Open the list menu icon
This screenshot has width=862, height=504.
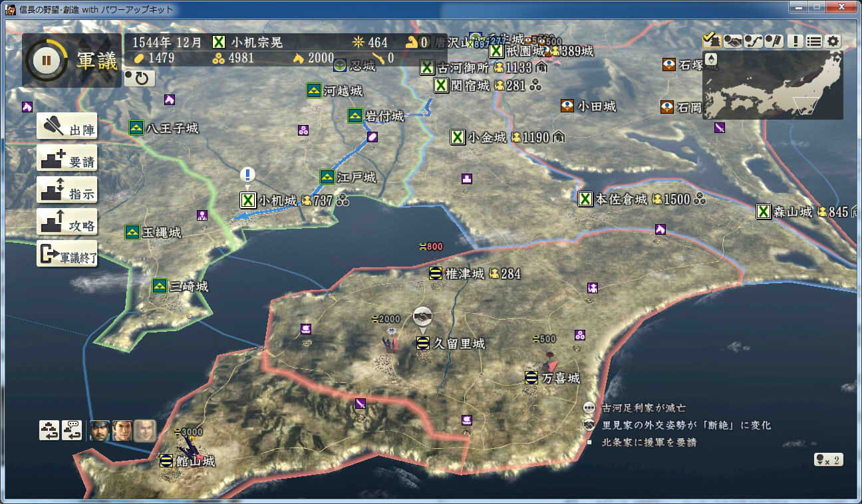813,41
